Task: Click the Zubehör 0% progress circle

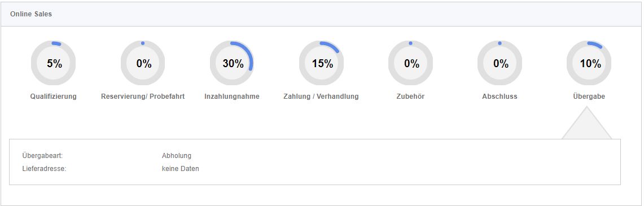Action: 410,63
